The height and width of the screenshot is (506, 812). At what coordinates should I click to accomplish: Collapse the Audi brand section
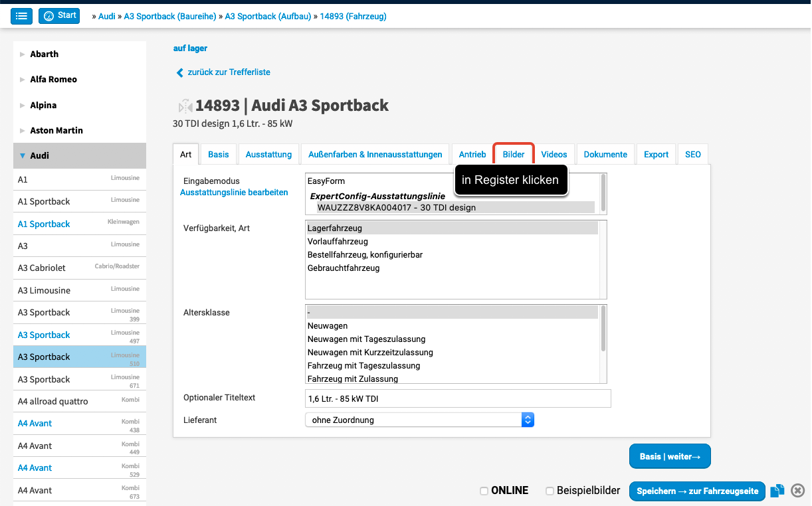23,155
